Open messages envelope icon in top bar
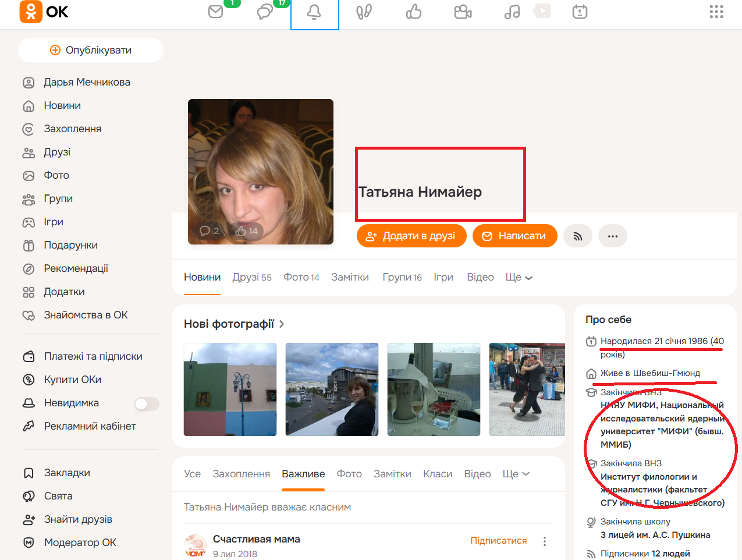 216,12
